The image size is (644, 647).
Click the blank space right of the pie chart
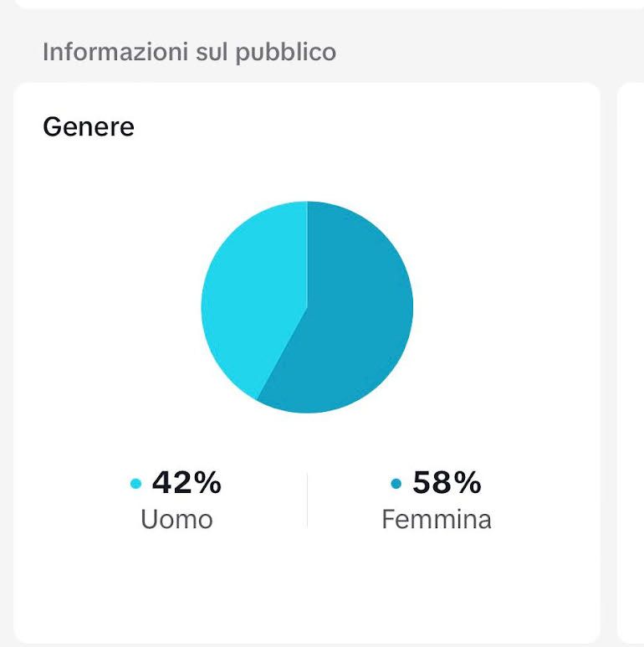503,307
